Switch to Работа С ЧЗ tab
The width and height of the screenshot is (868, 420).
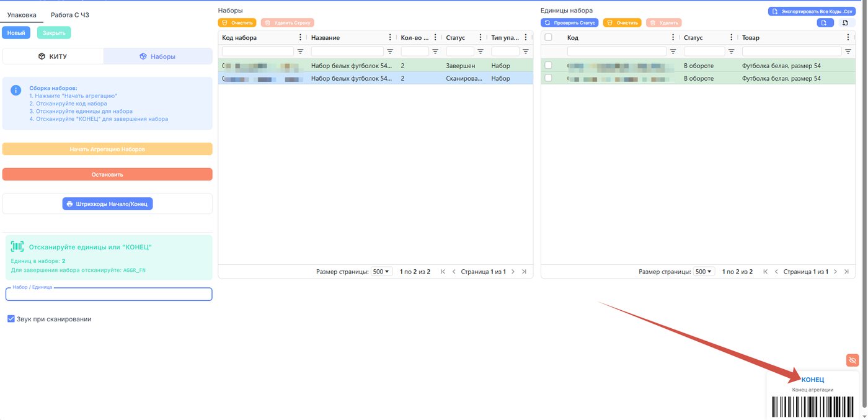70,15
